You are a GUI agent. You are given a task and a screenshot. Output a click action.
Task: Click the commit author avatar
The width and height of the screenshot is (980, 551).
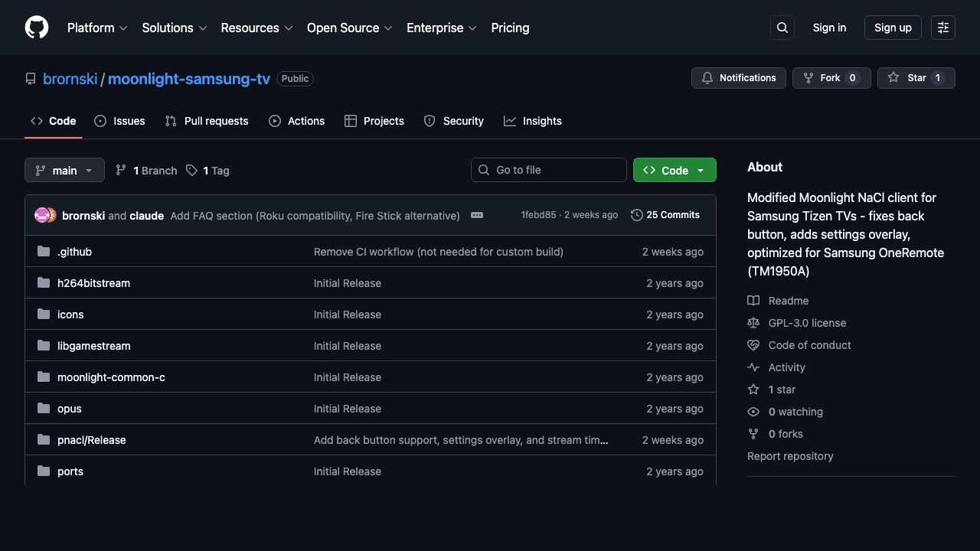(45, 215)
